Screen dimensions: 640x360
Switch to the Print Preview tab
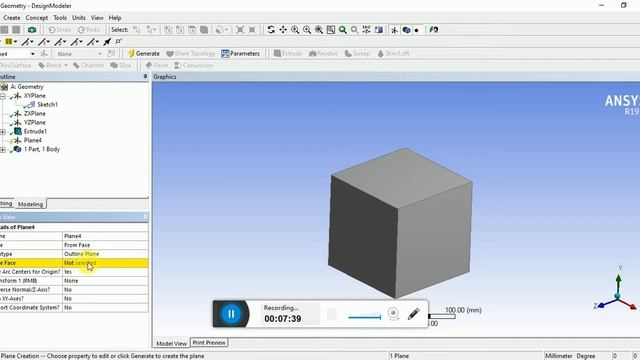click(209, 343)
